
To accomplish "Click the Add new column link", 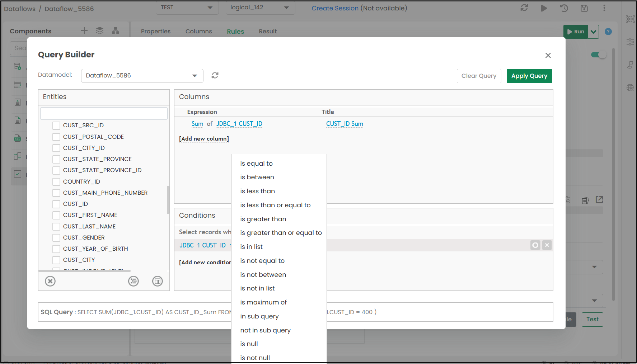I will 204,139.
